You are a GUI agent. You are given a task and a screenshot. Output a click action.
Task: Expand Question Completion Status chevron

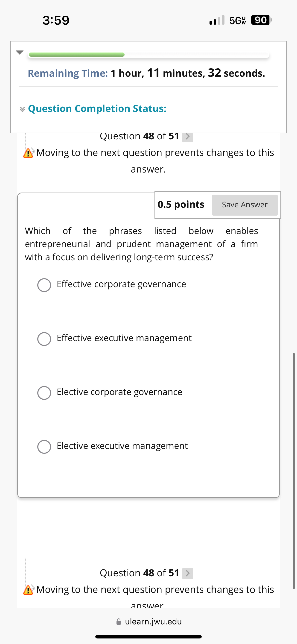(23, 109)
